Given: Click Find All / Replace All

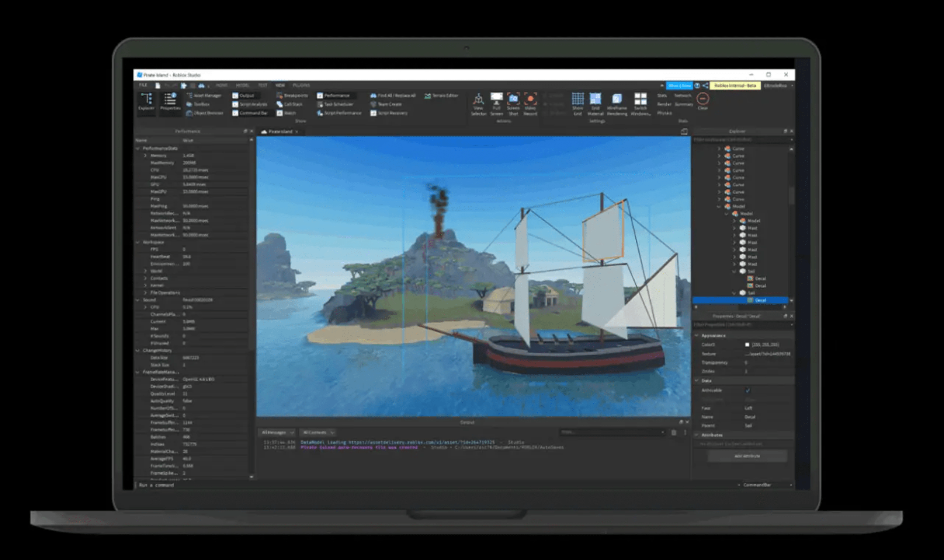Looking at the screenshot, I should [x=393, y=96].
